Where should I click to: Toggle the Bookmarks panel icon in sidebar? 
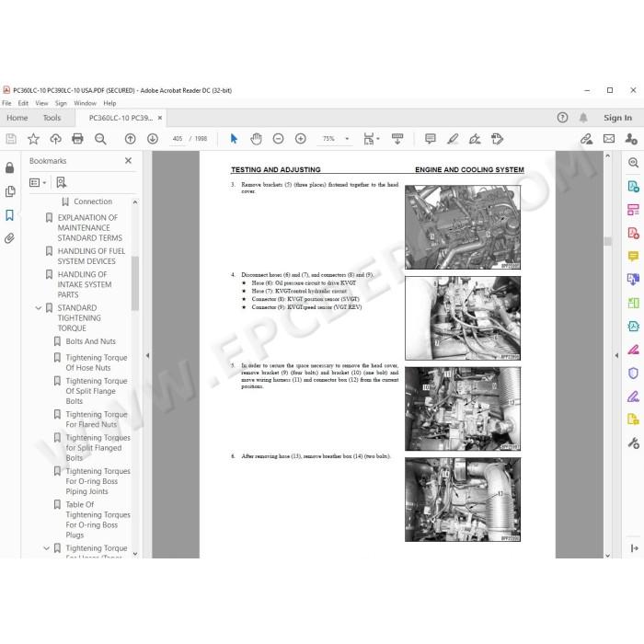[9, 215]
